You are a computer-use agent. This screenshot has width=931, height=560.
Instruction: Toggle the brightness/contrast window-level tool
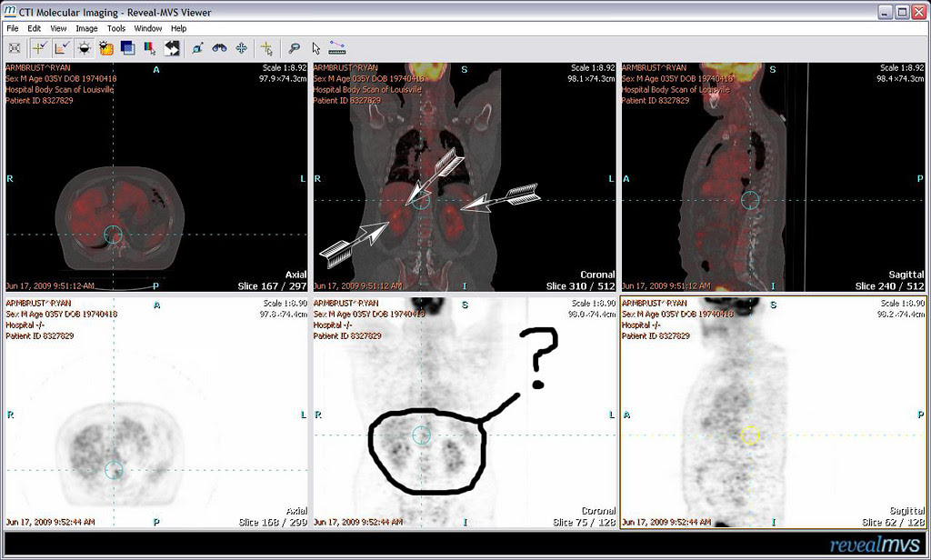point(85,48)
